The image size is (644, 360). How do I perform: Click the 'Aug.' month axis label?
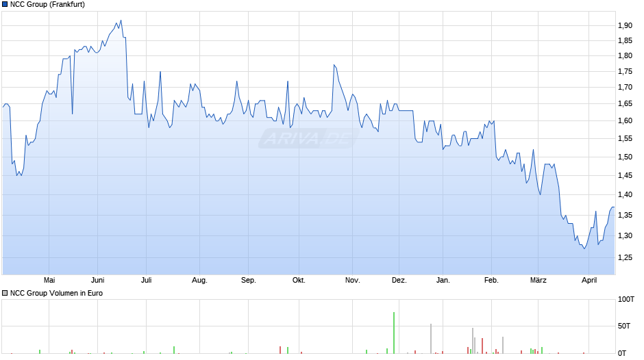pos(199,281)
